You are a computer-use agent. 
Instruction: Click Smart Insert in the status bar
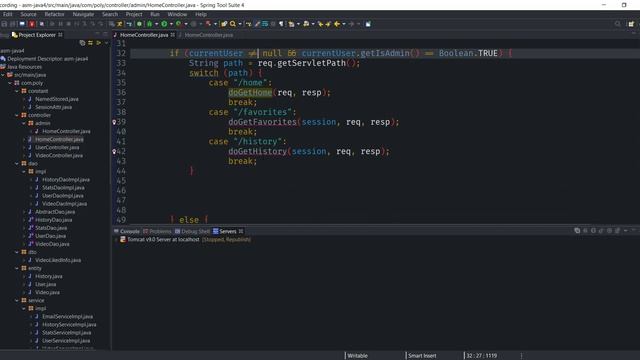422,356
